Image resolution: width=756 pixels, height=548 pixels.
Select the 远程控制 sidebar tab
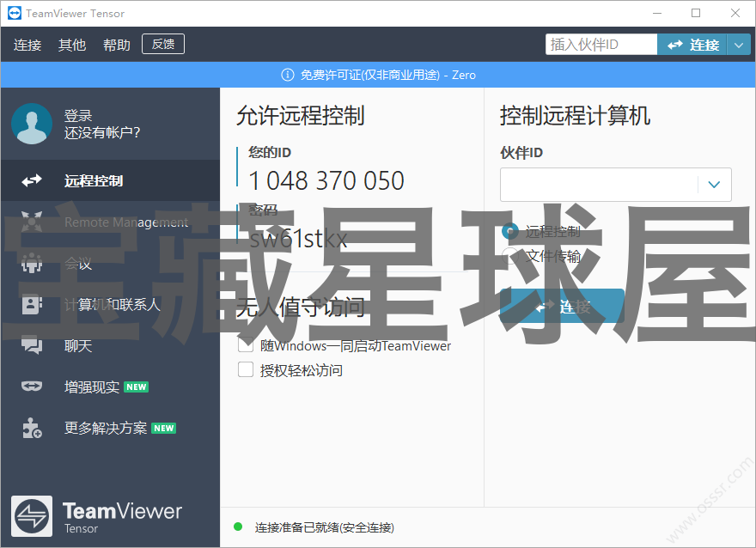(x=111, y=180)
